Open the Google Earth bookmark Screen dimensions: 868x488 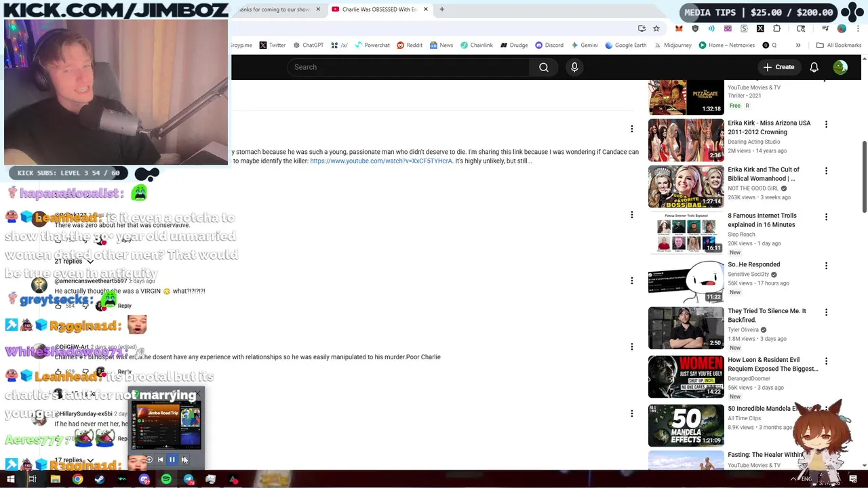coord(626,45)
